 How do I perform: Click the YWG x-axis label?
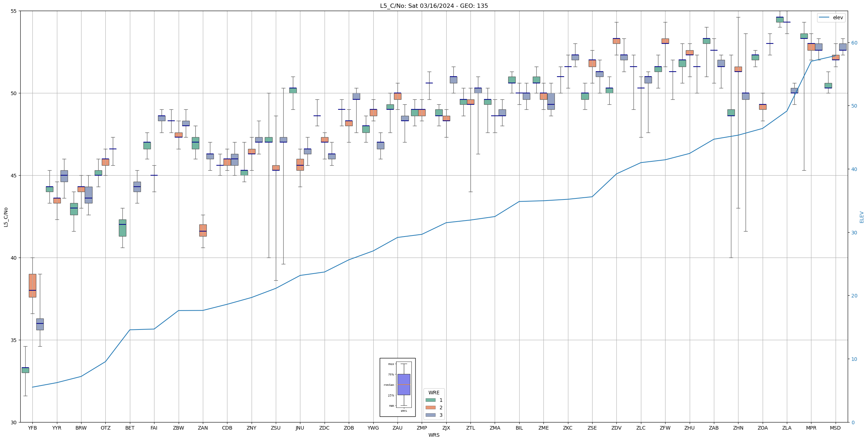[x=373, y=428]
